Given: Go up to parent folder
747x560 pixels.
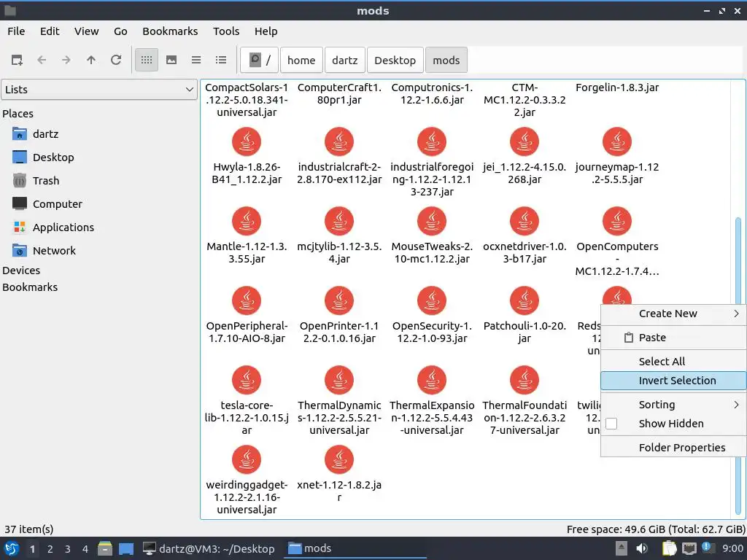Looking at the screenshot, I should pyautogui.click(x=91, y=60).
